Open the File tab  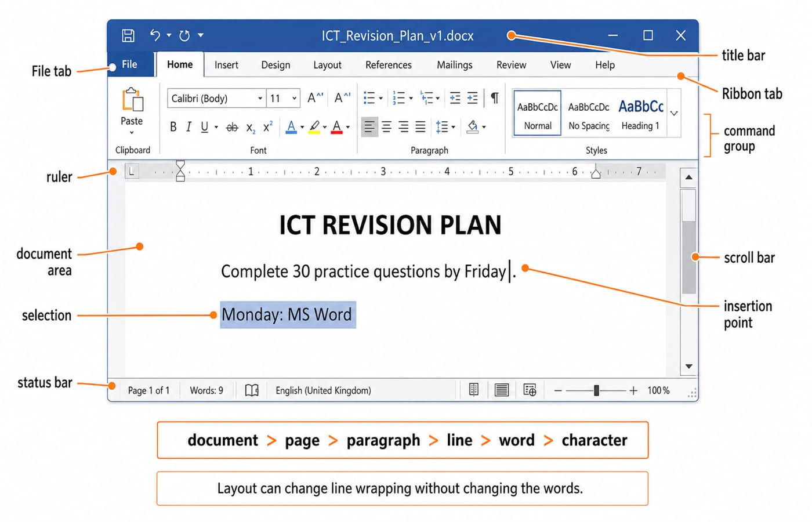(130, 64)
